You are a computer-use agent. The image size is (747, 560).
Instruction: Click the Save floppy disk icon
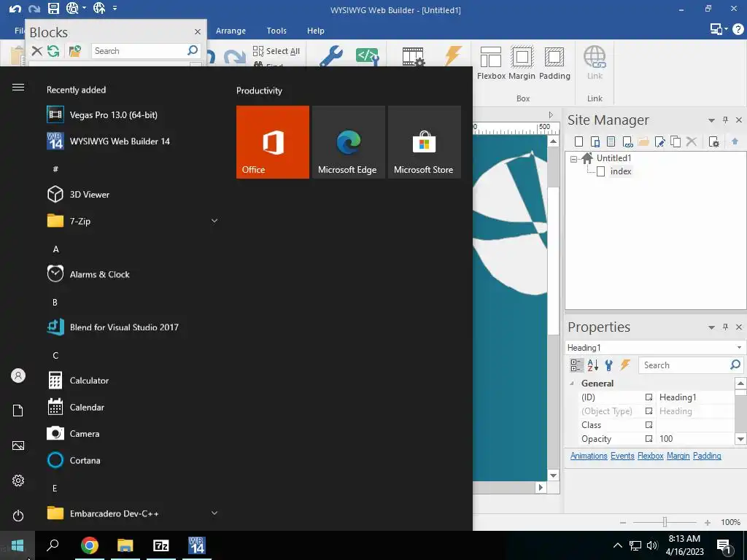tap(53, 8)
